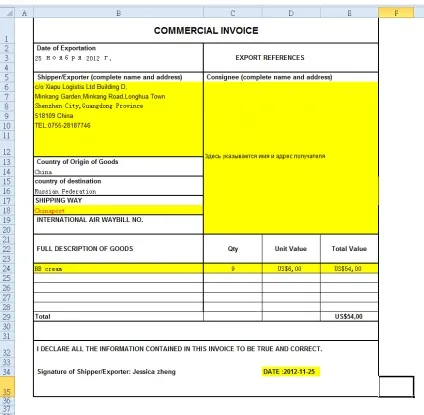This screenshot has height=415, width=424.
Task: Click the active selected cell F35
Action: [396, 387]
